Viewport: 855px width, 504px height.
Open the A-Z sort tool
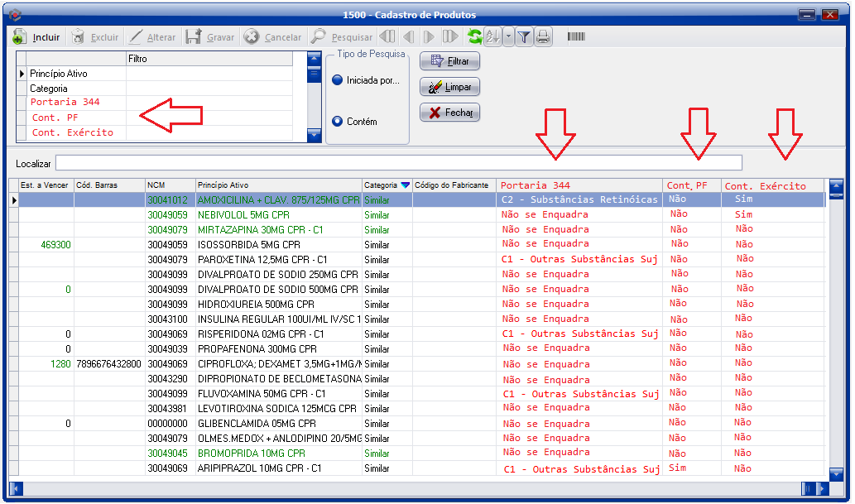(492, 37)
